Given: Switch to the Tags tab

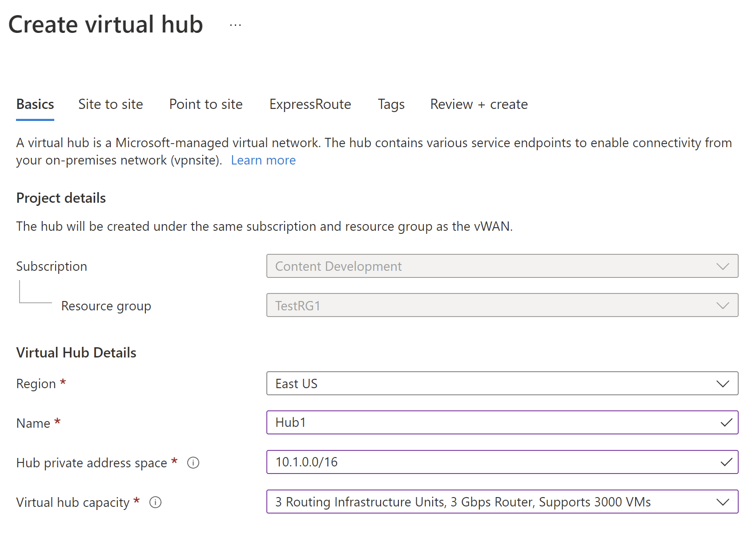Looking at the screenshot, I should [391, 104].
